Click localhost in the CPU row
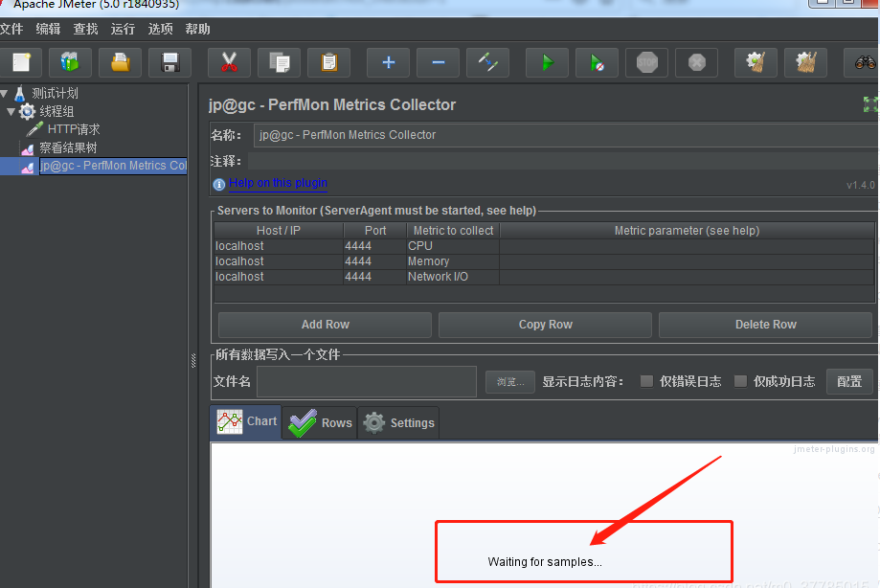Screen dimensions: 880x588 click(x=279, y=246)
